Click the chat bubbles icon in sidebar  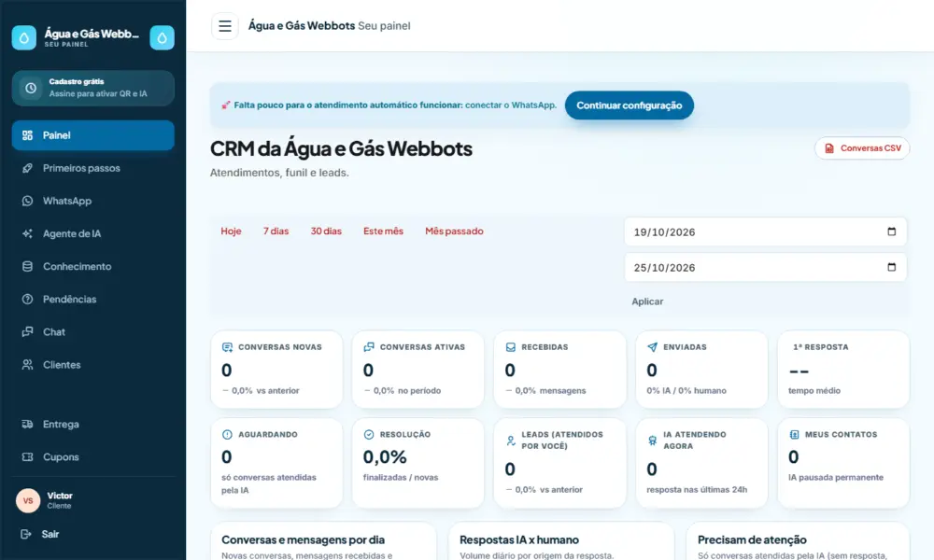27,331
